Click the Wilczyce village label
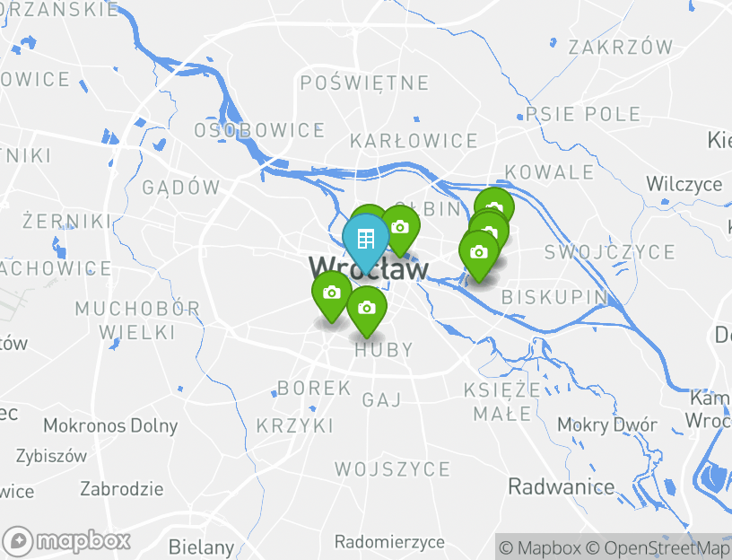The image size is (732, 560). [684, 185]
